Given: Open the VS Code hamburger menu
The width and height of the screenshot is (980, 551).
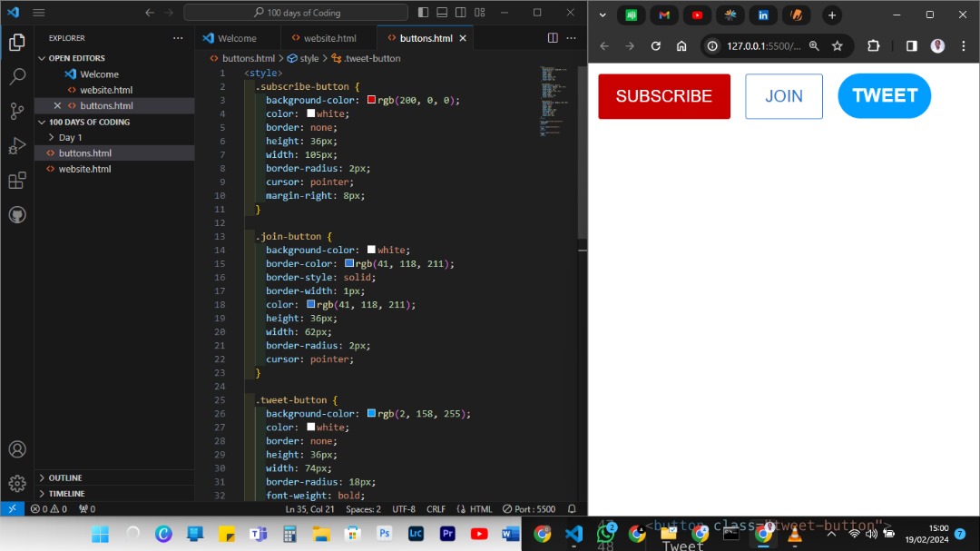Looking at the screenshot, I should (x=39, y=13).
